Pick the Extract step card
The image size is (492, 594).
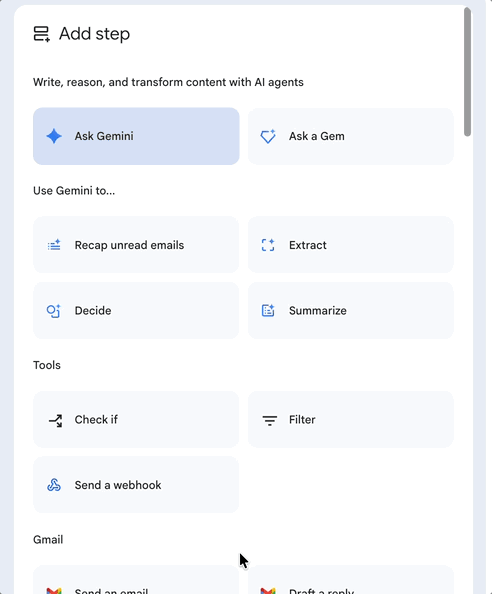(x=351, y=245)
